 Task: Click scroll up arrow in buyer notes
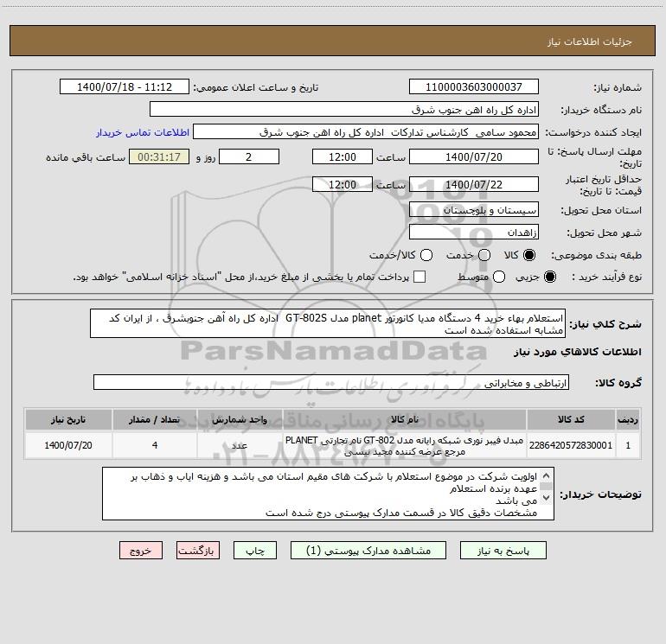547,476
